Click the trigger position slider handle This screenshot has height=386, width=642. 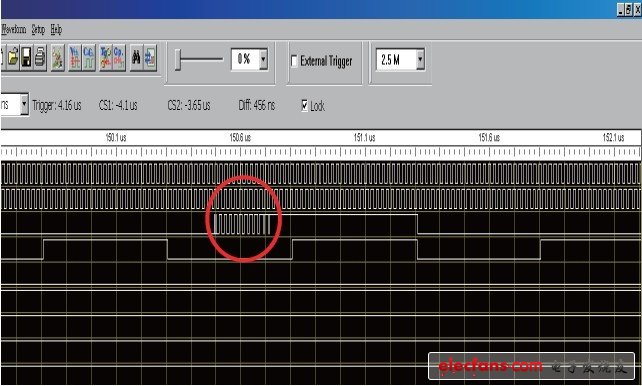[x=178, y=60]
